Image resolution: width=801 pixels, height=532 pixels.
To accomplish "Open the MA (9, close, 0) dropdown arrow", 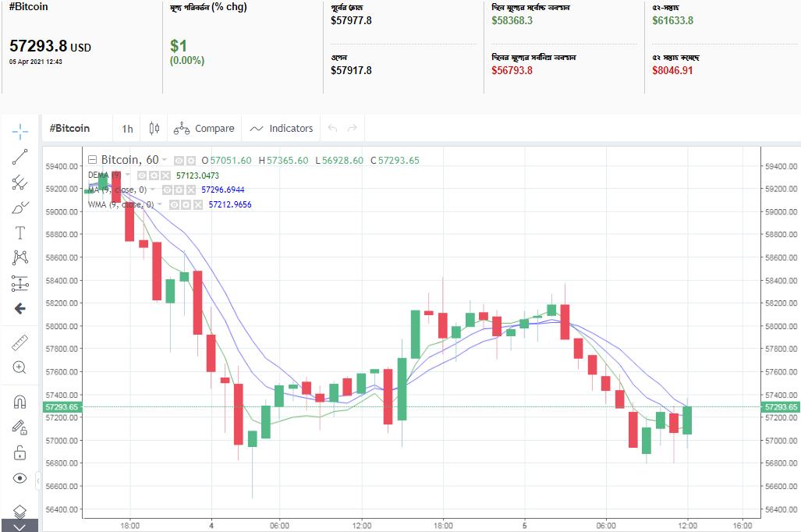I will pyautogui.click(x=153, y=190).
